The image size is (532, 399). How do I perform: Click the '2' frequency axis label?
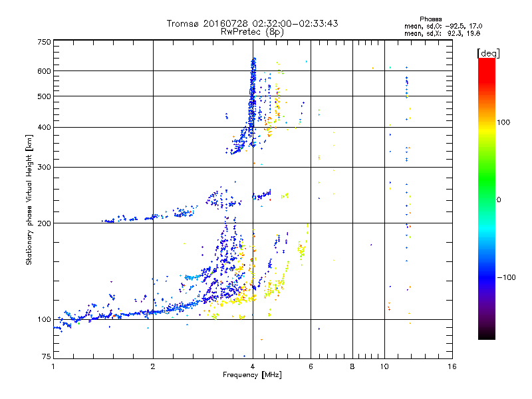click(x=153, y=366)
